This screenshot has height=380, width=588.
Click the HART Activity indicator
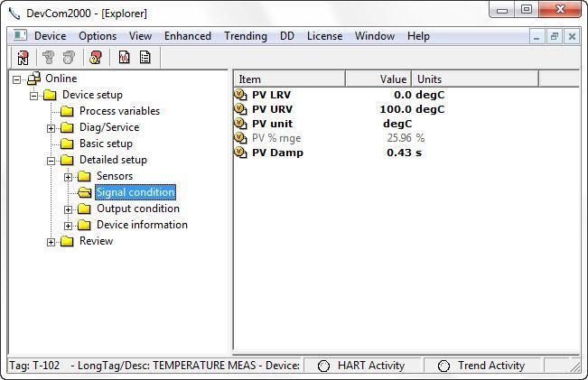[323, 366]
